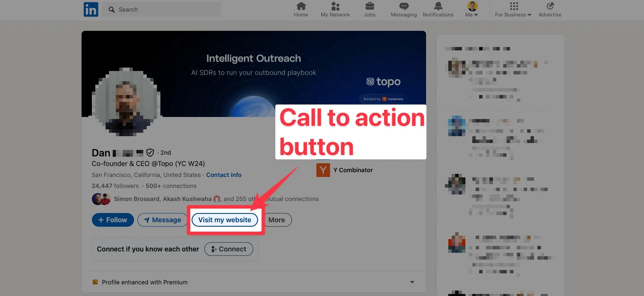The image size is (644, 296).
Task: Click the profile photo of Dan
Action: tap(126, 102)
